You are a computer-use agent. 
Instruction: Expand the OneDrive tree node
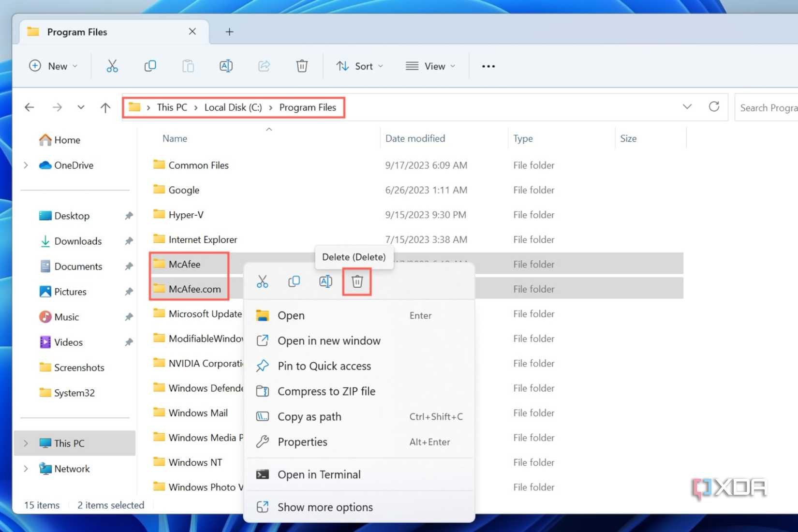(x=26, y=165)
